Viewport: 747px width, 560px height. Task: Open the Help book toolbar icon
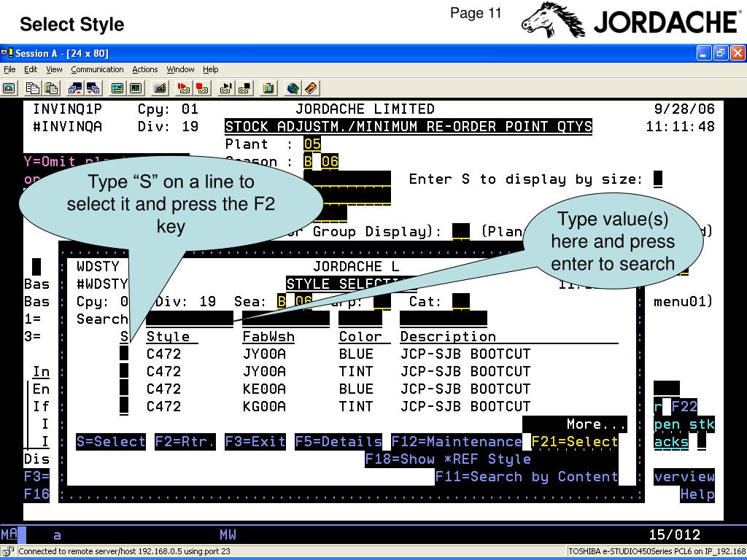click(311, 88)
